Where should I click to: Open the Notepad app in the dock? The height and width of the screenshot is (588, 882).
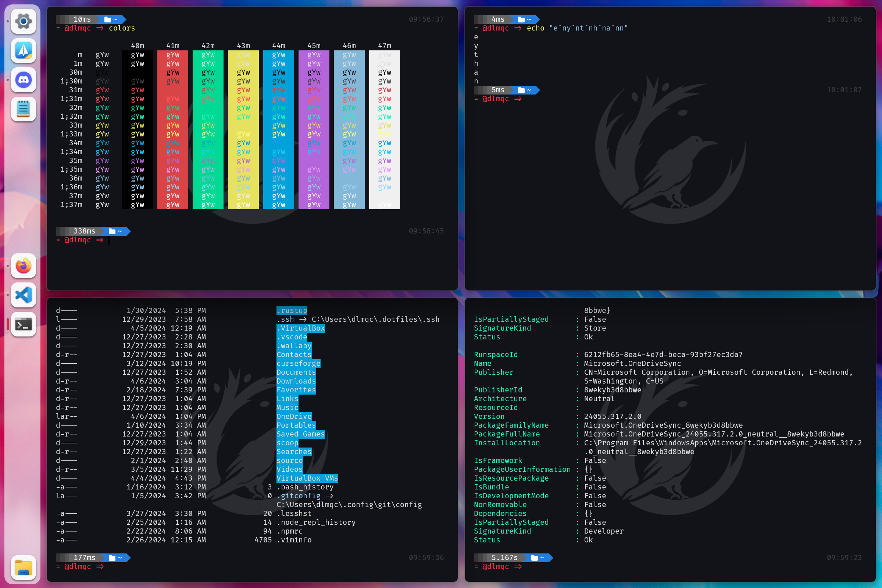[23, 109]
